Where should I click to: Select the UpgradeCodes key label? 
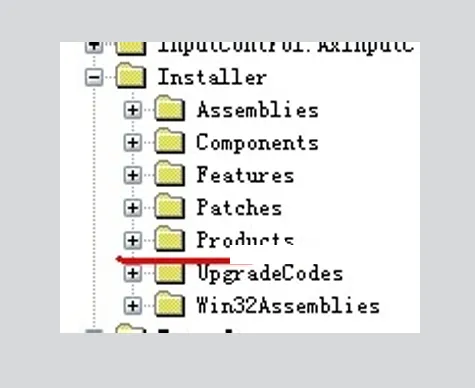(270, 274)
